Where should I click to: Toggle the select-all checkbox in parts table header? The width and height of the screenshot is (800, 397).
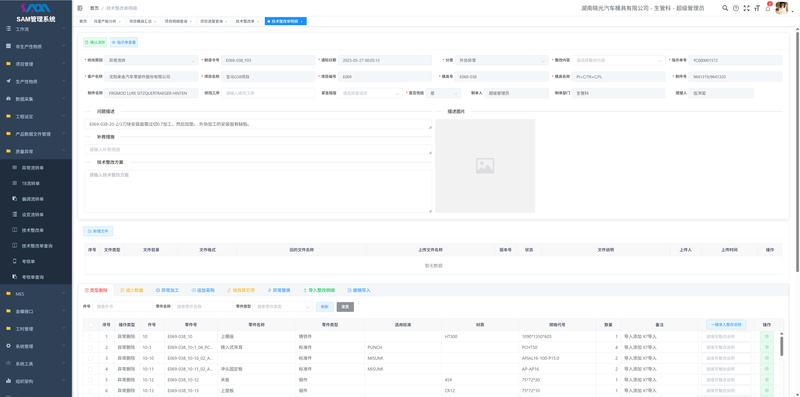tap(91, 325)
